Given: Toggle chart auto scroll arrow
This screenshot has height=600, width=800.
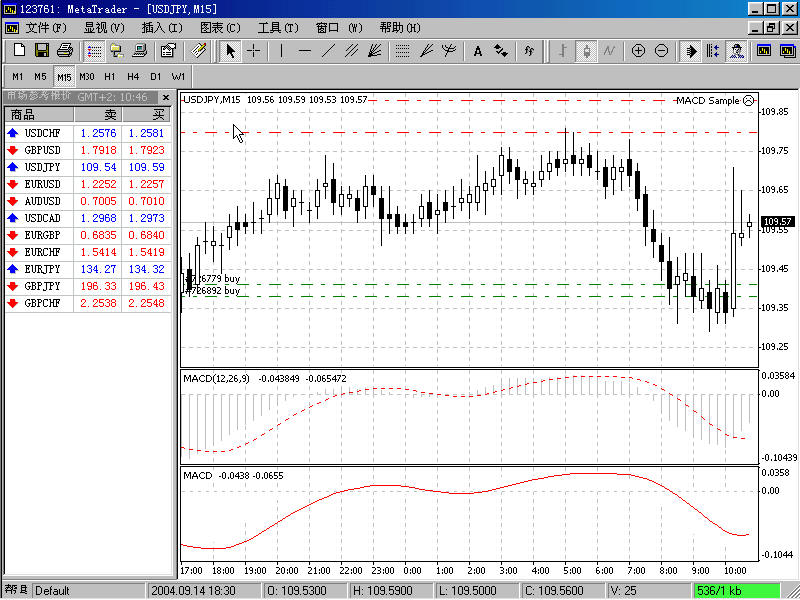Looking at the screenshot, I should click(x=690, y=51).
